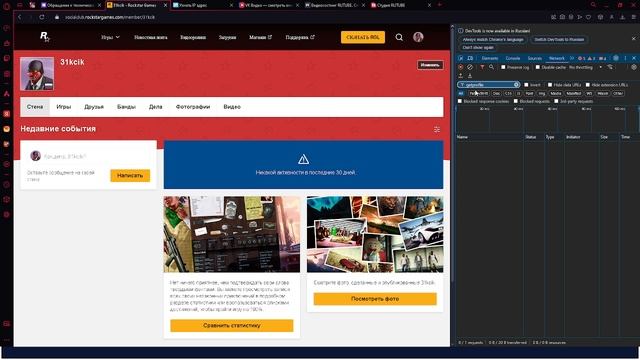Click Switch DevTools to Russian button
This screenshot has height=360, width=640.
point(559,40)
